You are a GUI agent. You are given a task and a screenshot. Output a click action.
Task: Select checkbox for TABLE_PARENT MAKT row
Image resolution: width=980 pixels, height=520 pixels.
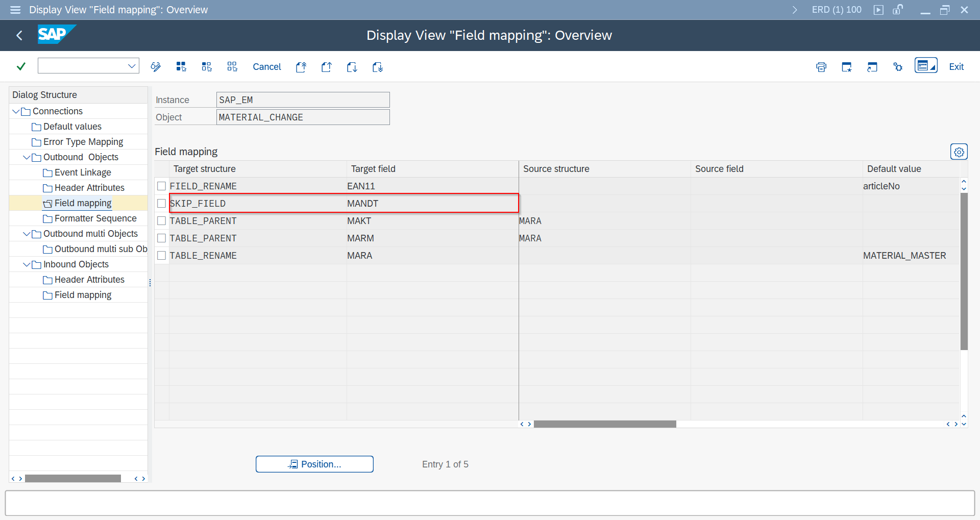162,221
